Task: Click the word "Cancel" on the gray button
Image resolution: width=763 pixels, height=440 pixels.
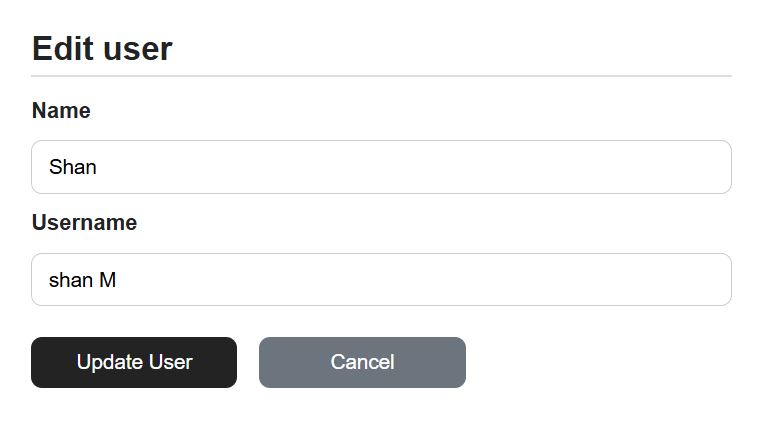Action: tap(362, 362)
